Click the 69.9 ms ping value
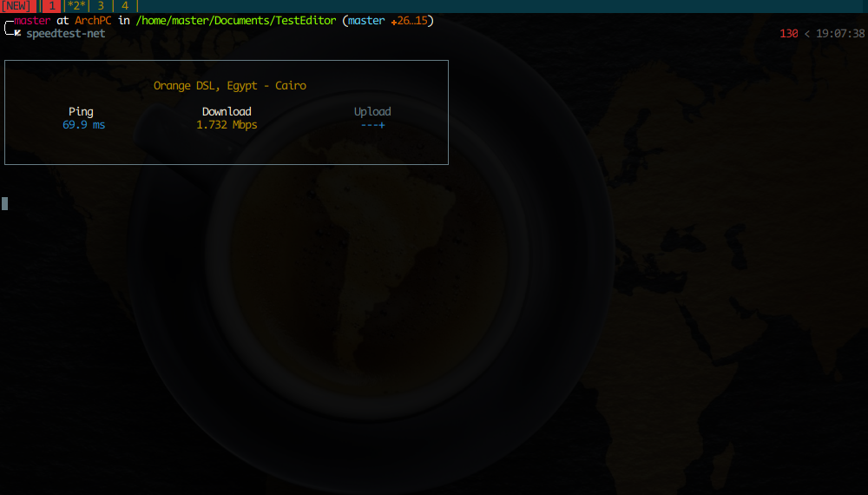868x495 pixels. coord(83,125)
